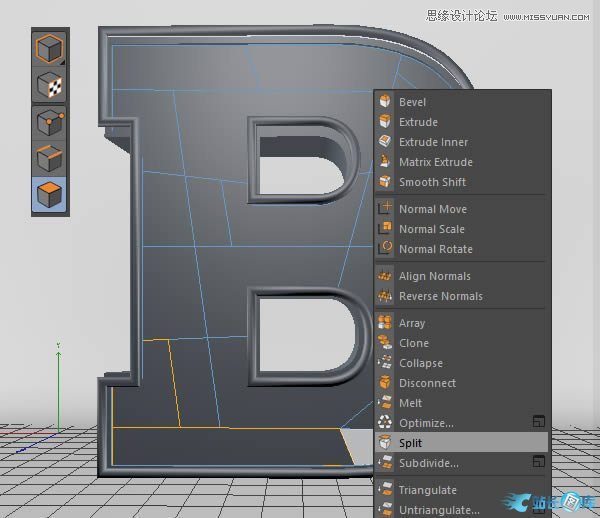Run Reverse Normals command
This screenshot has width=600, height=518.
pos(440,296)
